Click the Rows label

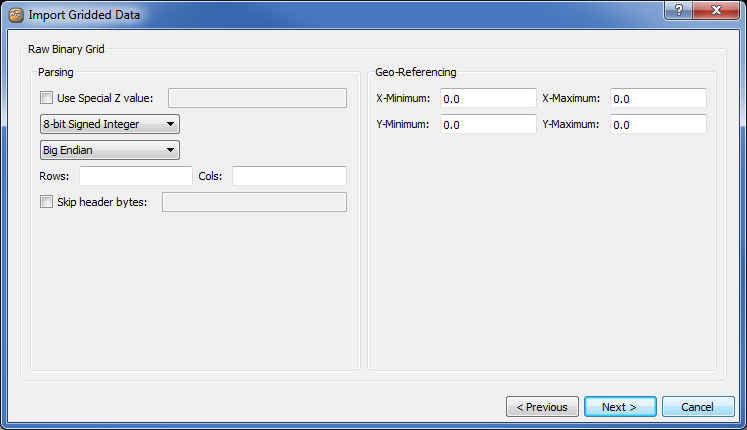pyautogui.click(x=54, y=176)
